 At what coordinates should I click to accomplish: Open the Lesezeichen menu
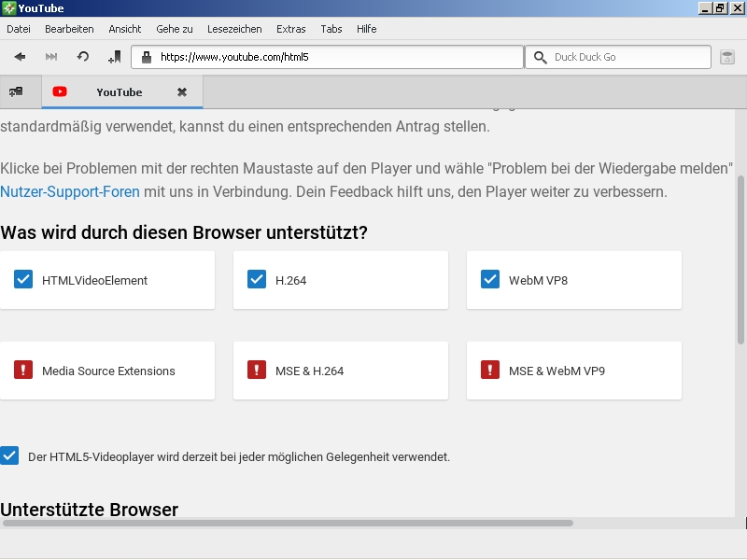click(234, 29)
